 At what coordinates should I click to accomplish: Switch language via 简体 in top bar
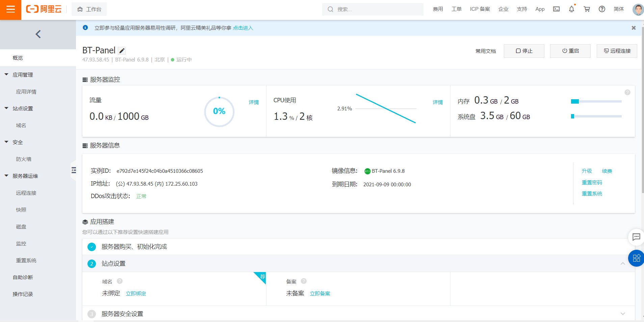(619, 9)
